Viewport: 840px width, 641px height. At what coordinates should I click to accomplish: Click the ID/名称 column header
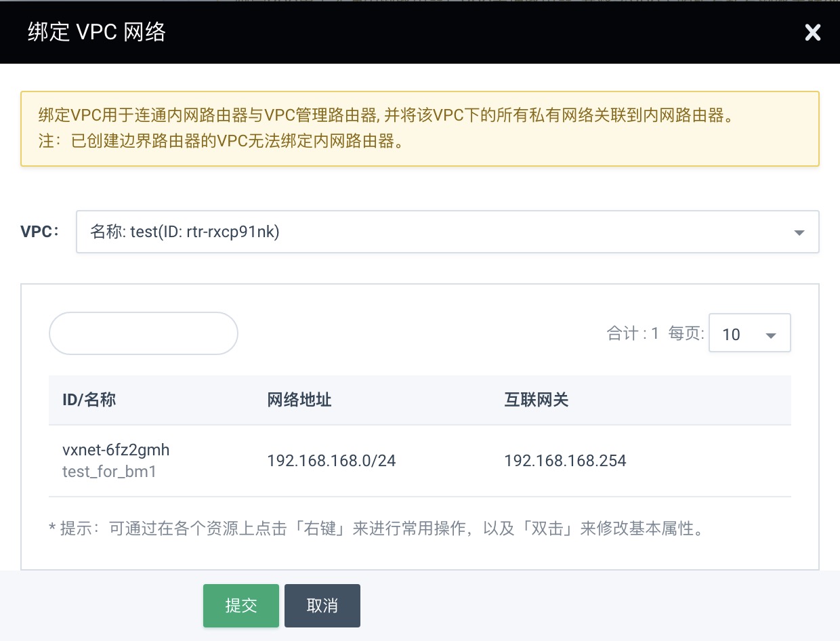[x=88, y=400]
